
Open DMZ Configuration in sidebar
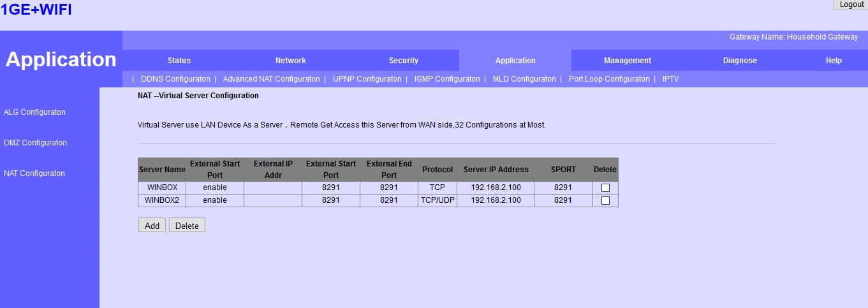[35, 143]
